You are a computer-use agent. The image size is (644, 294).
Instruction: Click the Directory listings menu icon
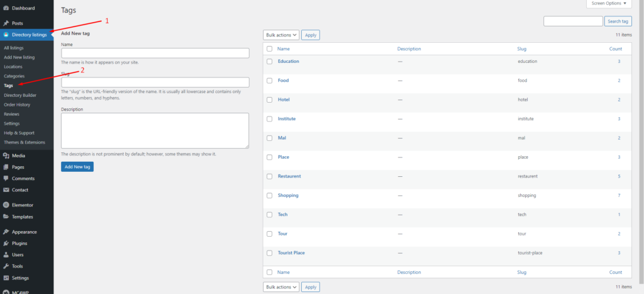pos(6,35)
